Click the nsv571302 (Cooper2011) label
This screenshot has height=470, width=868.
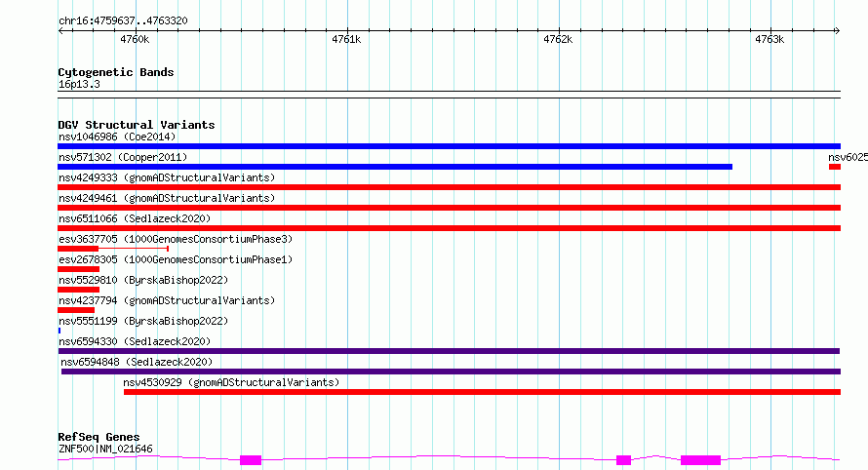click(123, 157)
